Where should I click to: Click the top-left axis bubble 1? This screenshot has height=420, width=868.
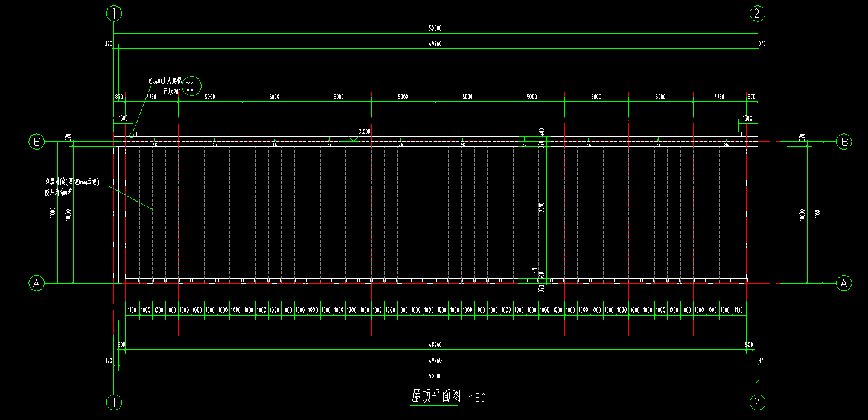[113, 13]
